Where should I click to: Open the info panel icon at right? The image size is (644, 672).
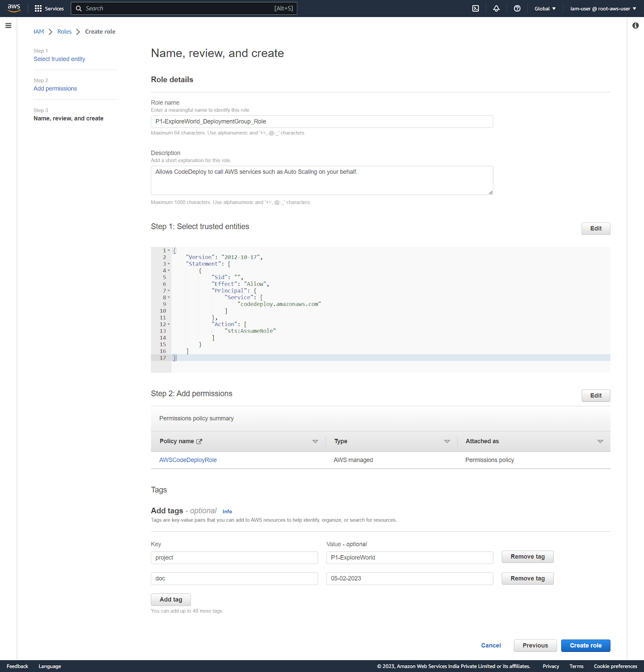[x=636, y=26]
